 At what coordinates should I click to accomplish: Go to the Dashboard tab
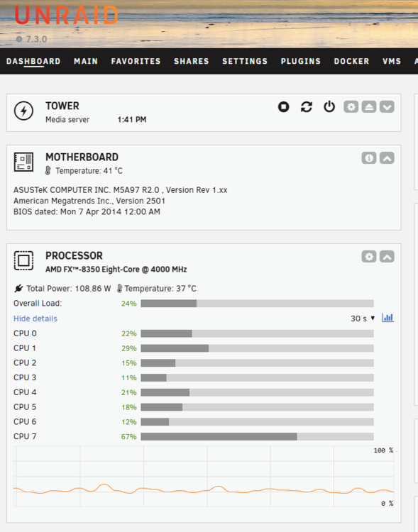33,62
